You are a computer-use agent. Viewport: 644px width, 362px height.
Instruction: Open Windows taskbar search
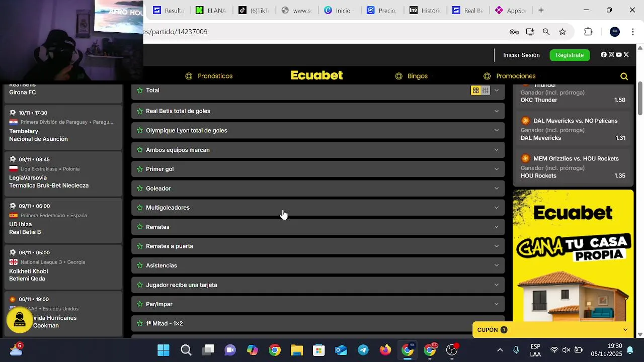(186, 350)
